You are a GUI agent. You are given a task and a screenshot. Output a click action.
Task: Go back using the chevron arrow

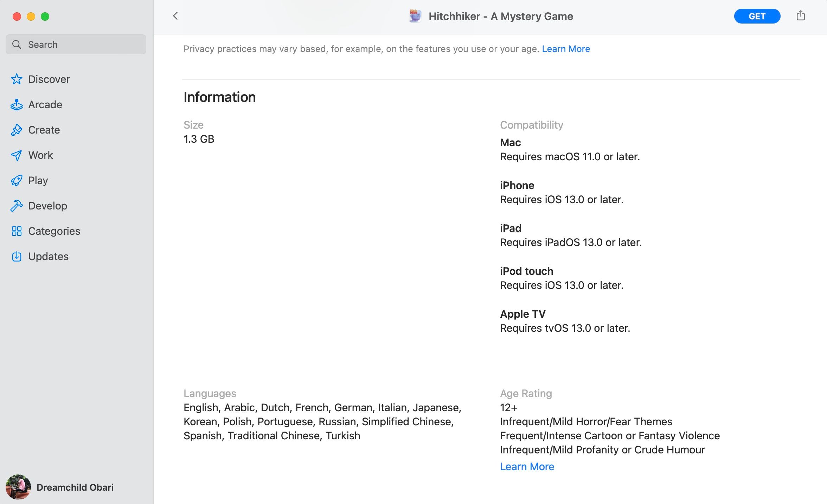pos(175,16)
